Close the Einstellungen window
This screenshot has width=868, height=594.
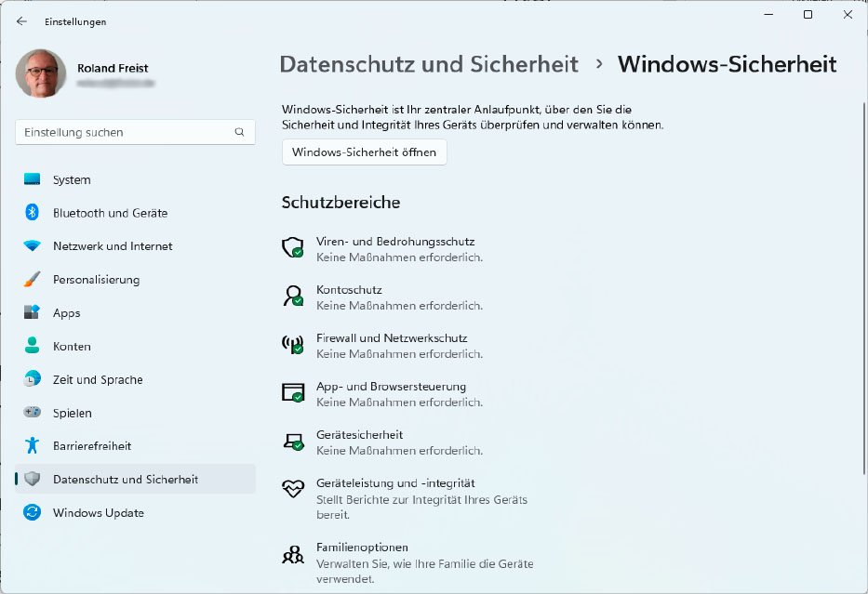click(848, 14)
